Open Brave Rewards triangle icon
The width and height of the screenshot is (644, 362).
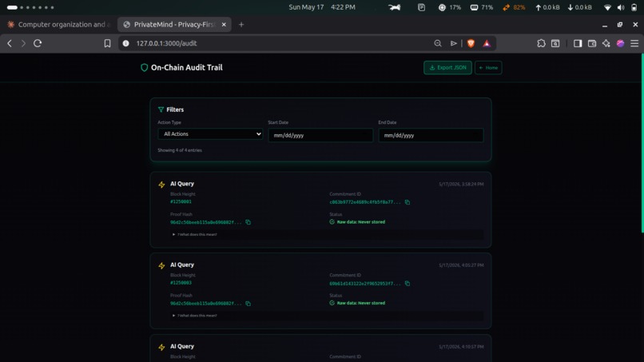(x=487, y=43)
